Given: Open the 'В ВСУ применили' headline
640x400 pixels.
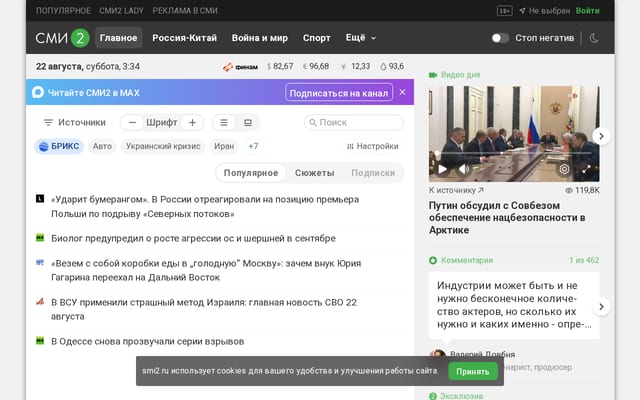Looking at the screenshot, I should pyautogui.click(x=204, y=309).
